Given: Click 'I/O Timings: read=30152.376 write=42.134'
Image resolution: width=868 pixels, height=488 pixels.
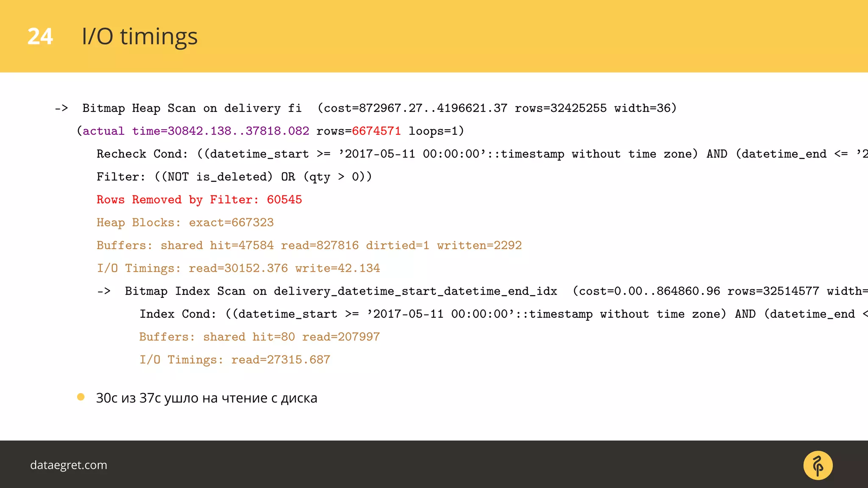Looking at the screenshot, I should point(238,269).
